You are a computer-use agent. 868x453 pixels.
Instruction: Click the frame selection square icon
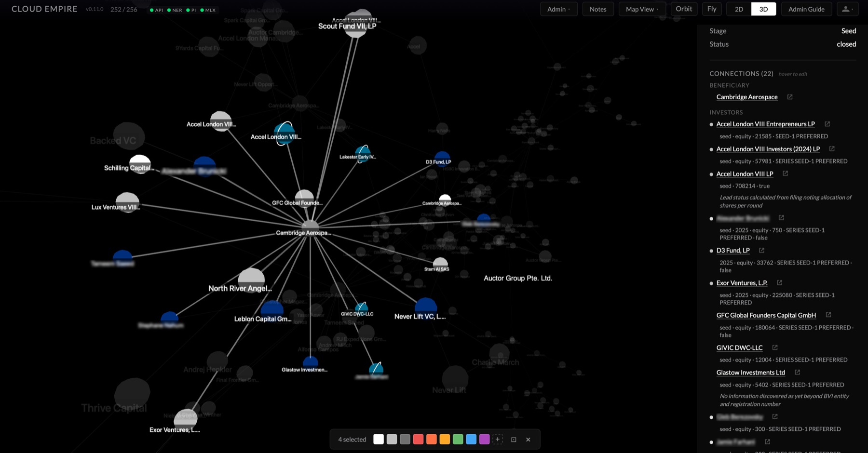[514, 440]
